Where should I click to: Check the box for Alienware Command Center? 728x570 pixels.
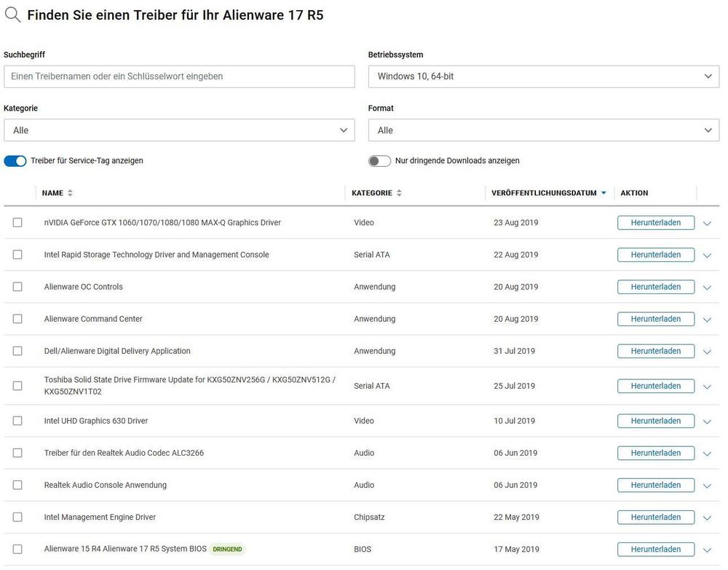pyautogui.click(x=17, y=319)
